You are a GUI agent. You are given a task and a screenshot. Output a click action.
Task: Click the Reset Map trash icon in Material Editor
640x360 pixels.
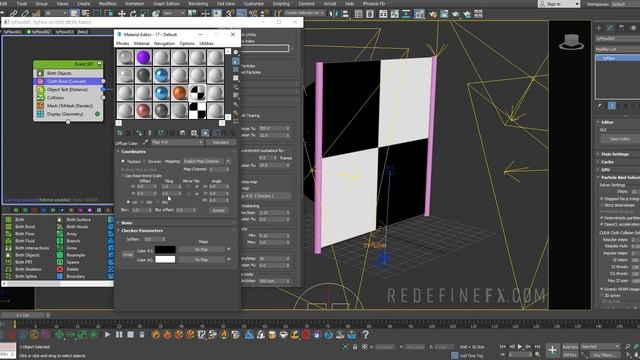pyautogui.click(x=149, y=133)
